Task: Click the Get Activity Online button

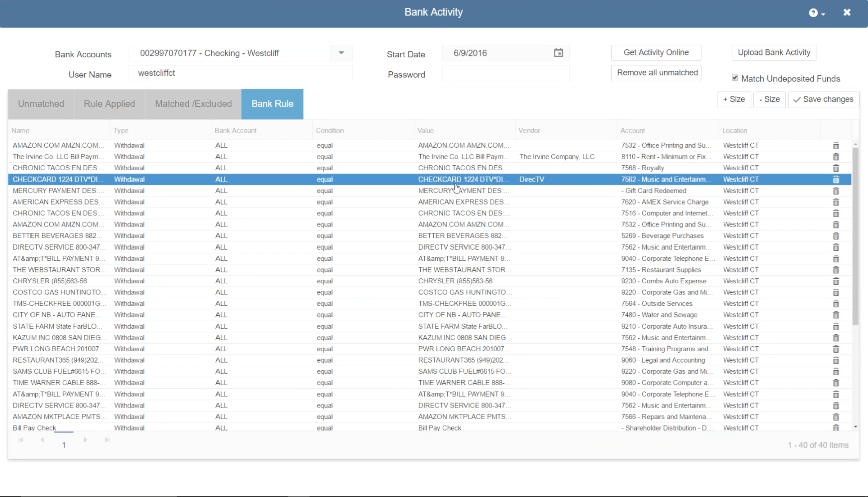Action: (656, 53)
